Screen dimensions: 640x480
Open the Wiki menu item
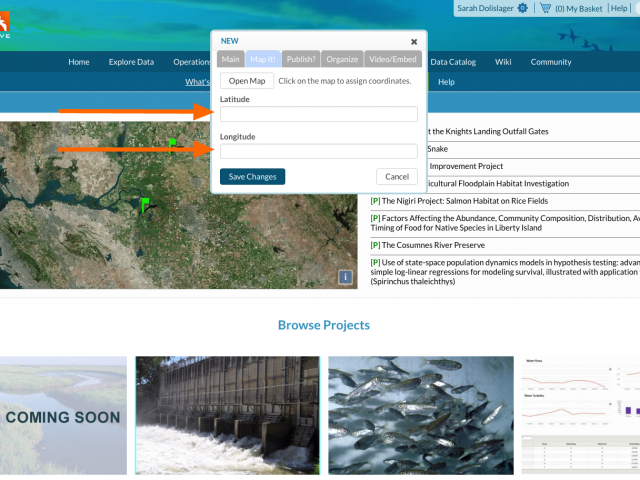[x=503, y=62]
